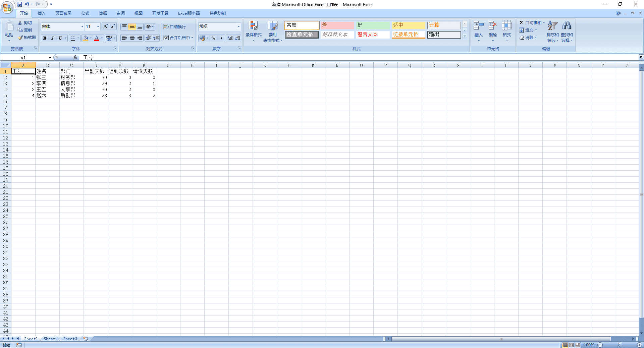Click the Paste (粘贴) clipboard icon

click(9, 26)
